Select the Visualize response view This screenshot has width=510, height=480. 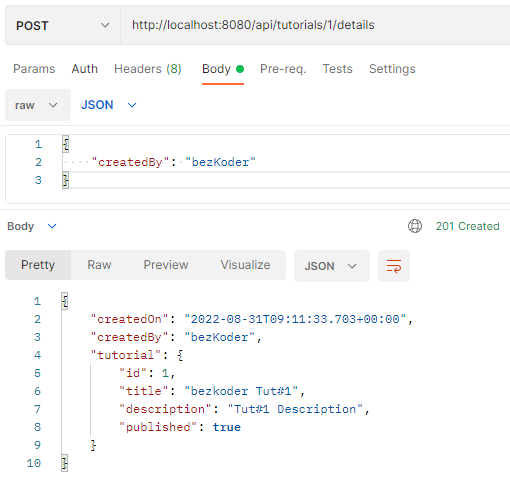pos(245,265)
